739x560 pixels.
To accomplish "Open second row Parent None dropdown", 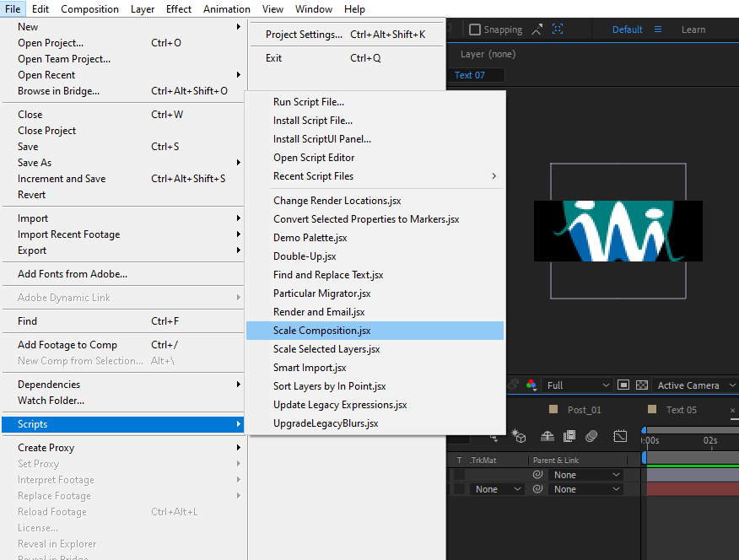I will (585, 489).
